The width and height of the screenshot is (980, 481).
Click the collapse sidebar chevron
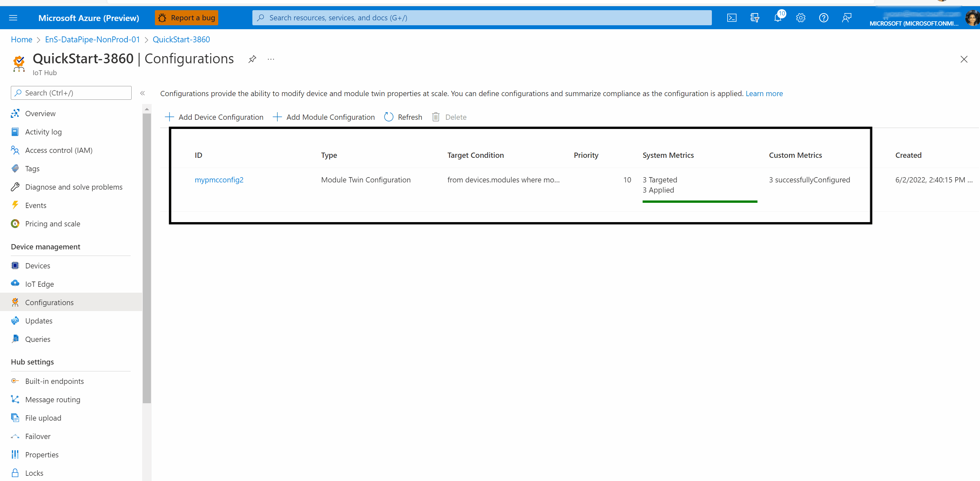click(x=142, y=93)
